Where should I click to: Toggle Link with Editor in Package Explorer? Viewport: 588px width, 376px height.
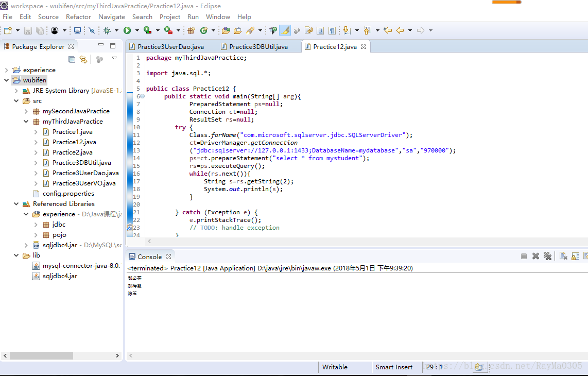tap(83, 59)
